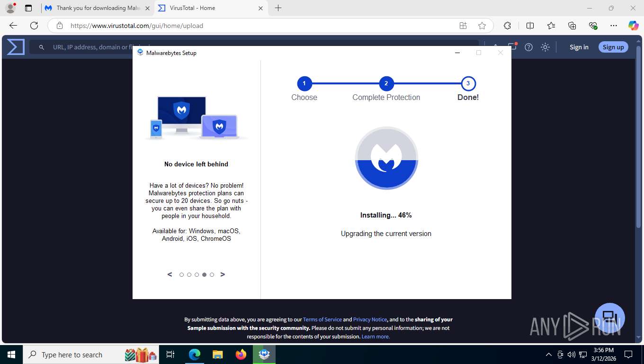The height and width of the screenshot is (364, 644).
Task: Select the first carousel dot
Action: pos(181,275)
